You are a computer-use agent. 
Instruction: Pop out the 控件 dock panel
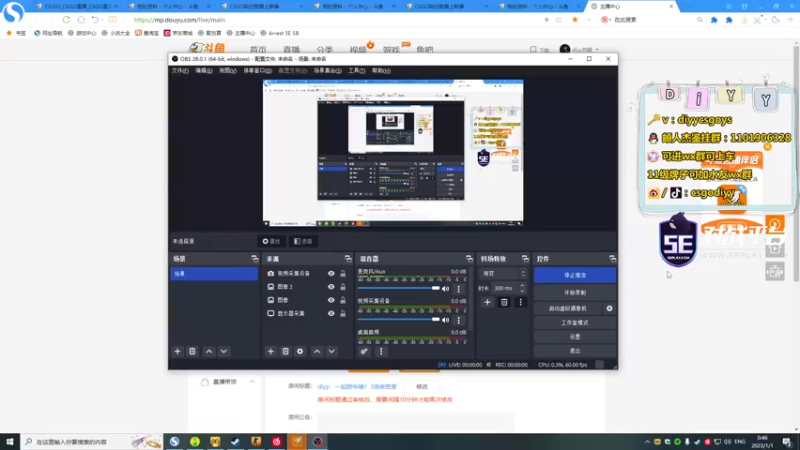coord(612,259)
